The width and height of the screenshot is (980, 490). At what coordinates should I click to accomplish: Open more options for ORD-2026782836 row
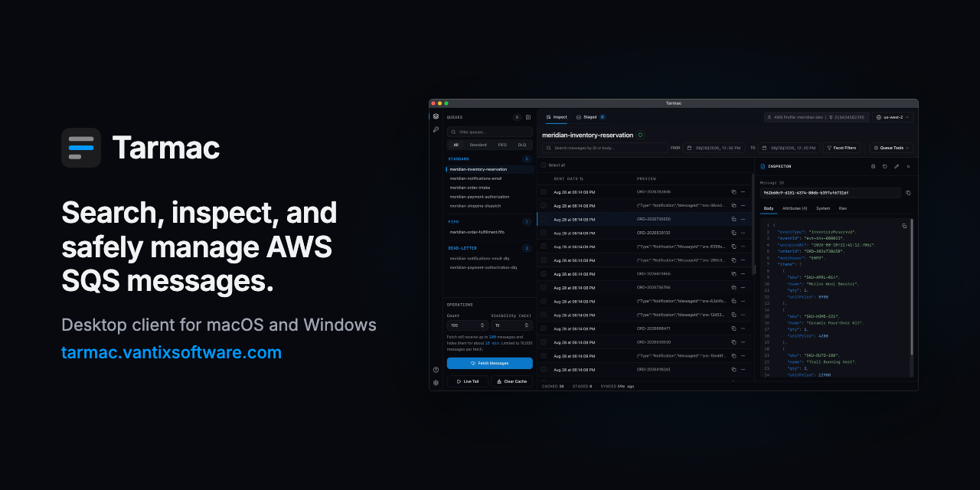[743, 192]
